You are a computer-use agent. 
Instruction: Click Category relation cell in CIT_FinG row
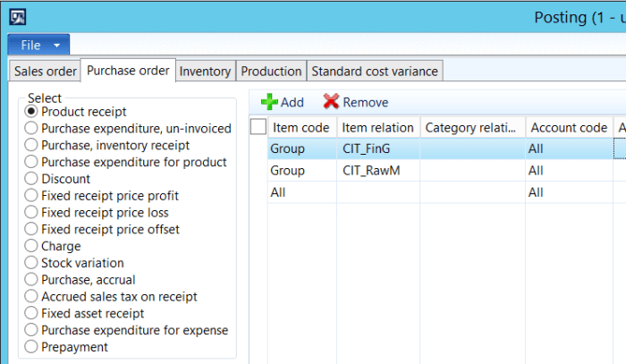coord(473,148)
